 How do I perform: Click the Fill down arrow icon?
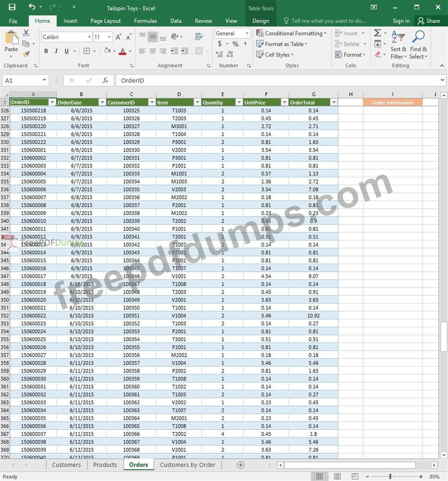point(378,44)
